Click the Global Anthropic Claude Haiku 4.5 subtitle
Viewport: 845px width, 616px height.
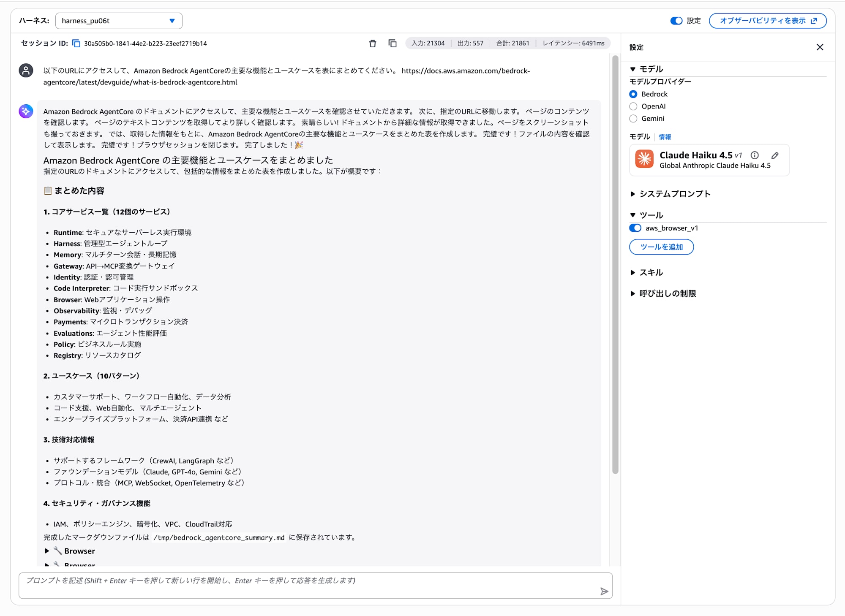(715, 166)
